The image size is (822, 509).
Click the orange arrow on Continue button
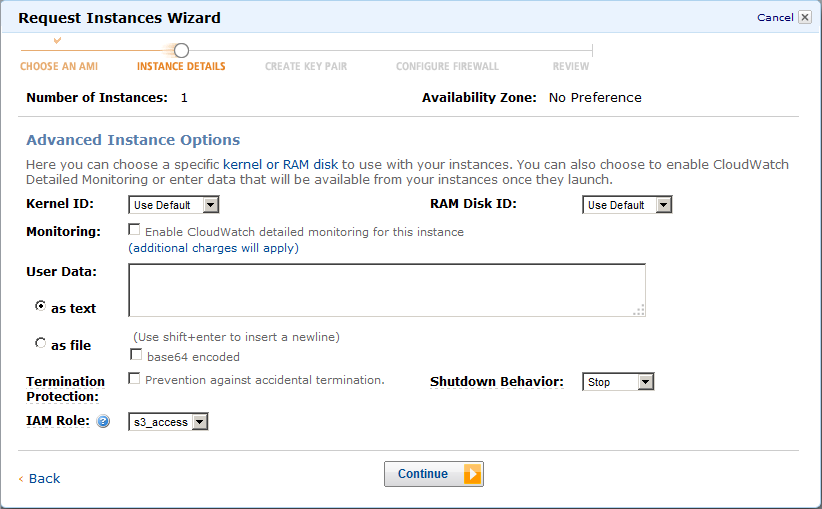coord(472,474)
